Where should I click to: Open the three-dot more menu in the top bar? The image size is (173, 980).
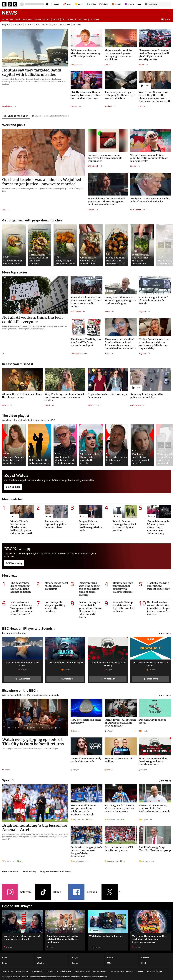tap(139, 4)
